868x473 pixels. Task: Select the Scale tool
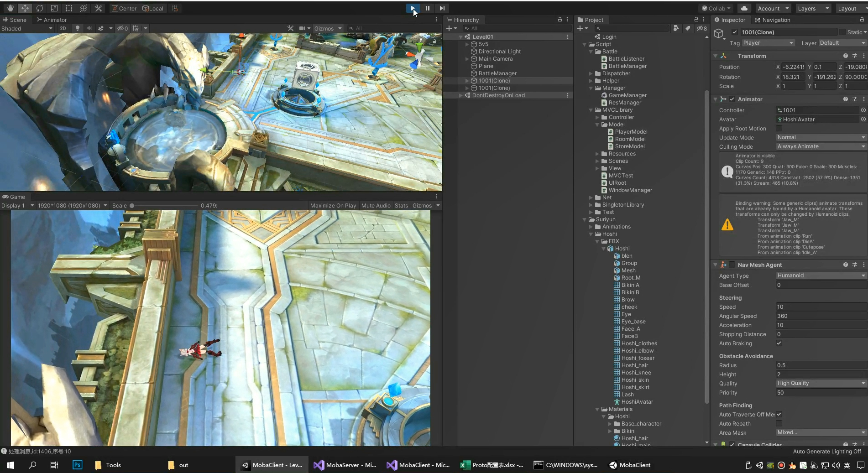[54, 8]
